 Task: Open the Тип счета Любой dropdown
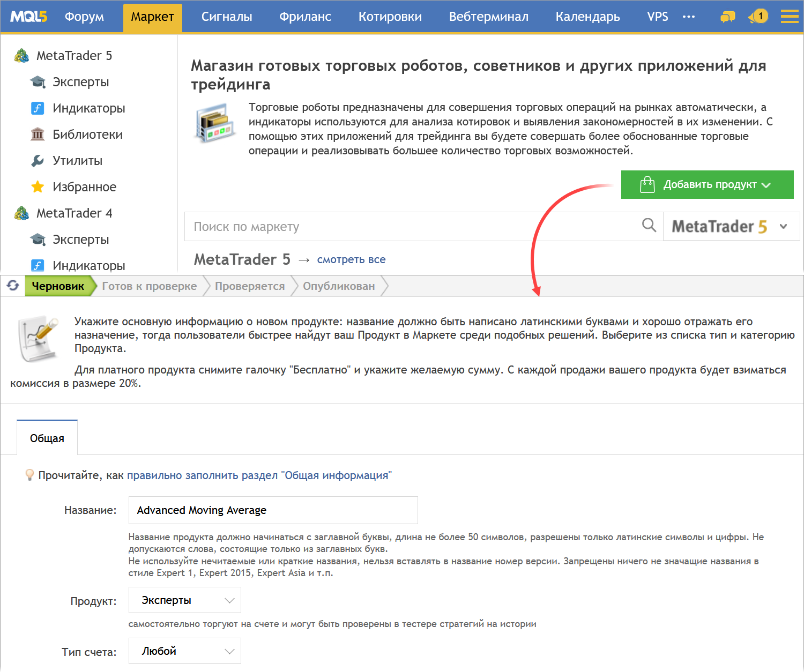coord(185,651)
